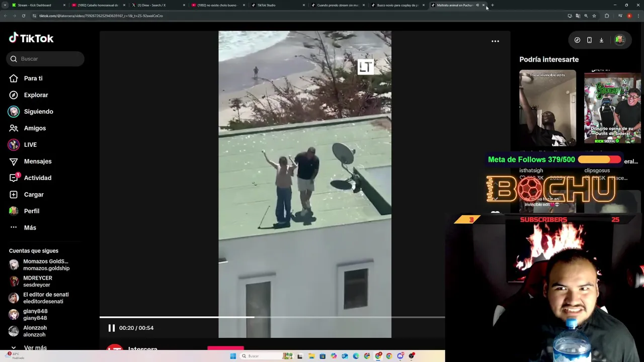The image size is (644, 362).
Task: Switch to Caballo homosexual YouTube tab
Action: tap(98, 5)
